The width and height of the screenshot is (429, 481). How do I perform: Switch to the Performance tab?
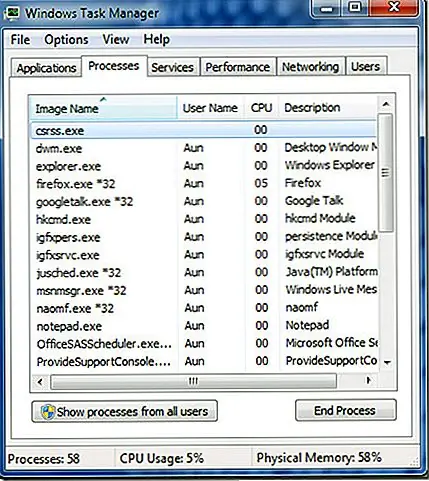(238, 67)
